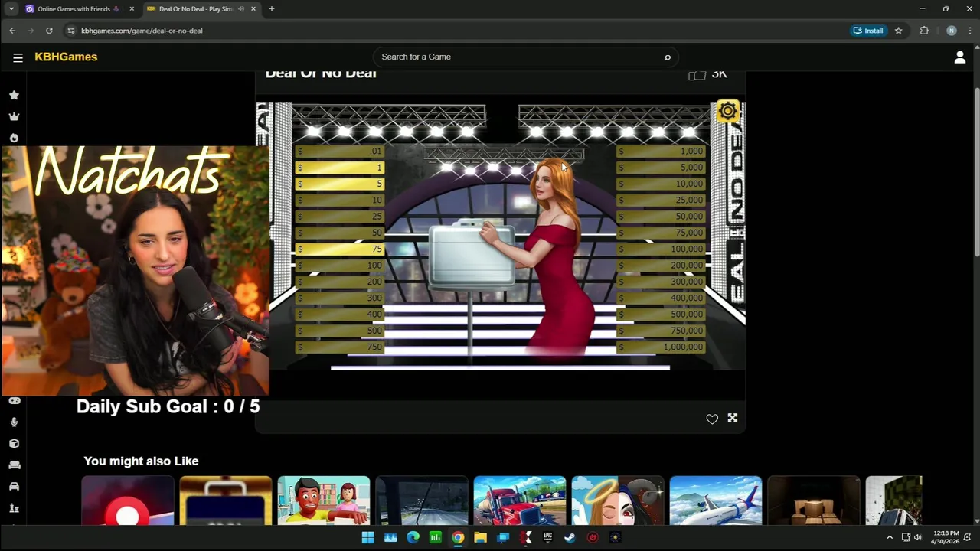The height and width of the screenshot is (551, 980).
Task: Focus the Search for a Game field
Action: point(525,57)
